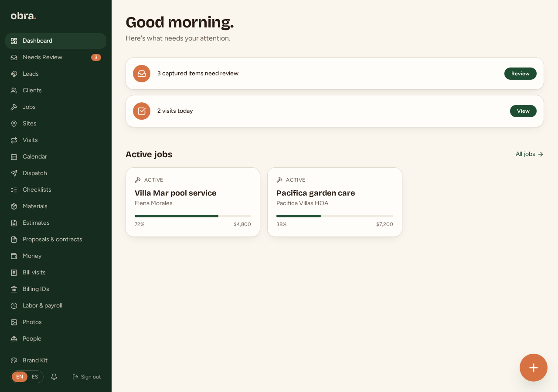Open the Materials section
The width and height of the screenshot is (558, 392).
tap(56, 206)
